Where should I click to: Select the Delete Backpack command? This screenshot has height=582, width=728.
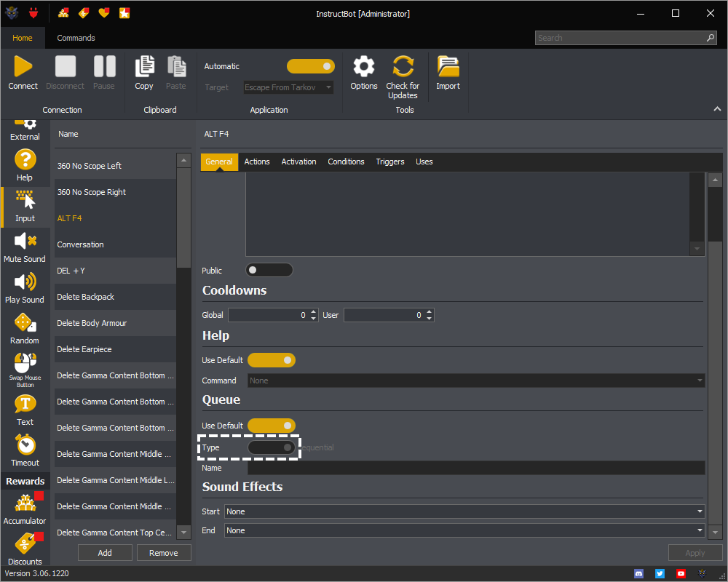click(x=115, y=297)
